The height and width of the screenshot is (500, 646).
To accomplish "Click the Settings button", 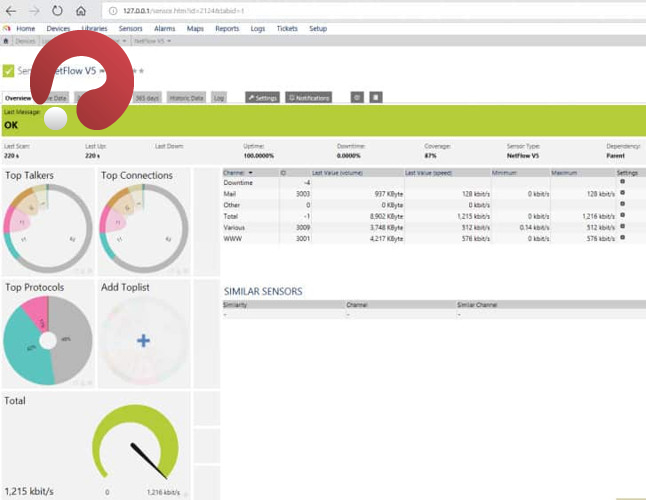I will [x=262, y=98].
